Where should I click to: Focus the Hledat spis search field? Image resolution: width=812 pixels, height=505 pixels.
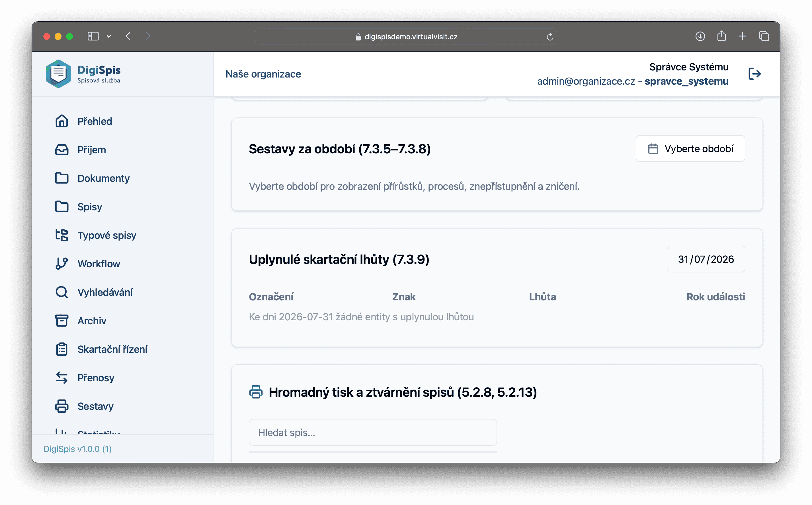(x=373, y=433)
